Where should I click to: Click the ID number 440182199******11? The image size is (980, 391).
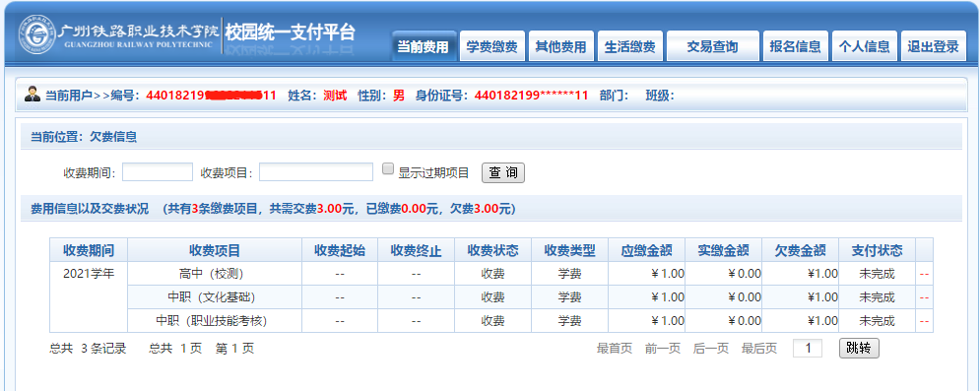531,96
